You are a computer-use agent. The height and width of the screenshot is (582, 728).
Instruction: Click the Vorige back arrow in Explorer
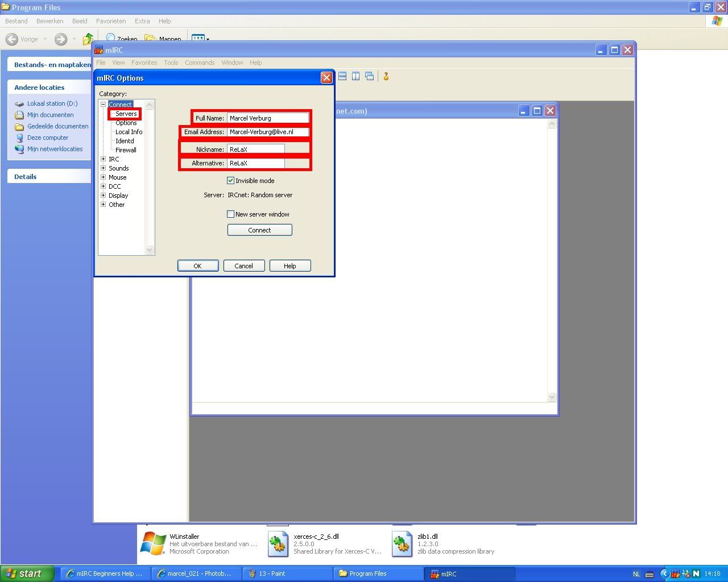point(11,39)
